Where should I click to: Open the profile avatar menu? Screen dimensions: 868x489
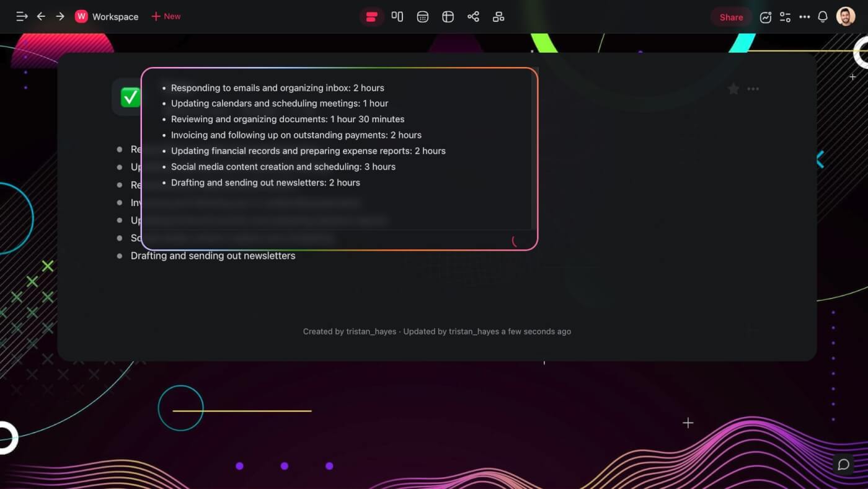848,17
